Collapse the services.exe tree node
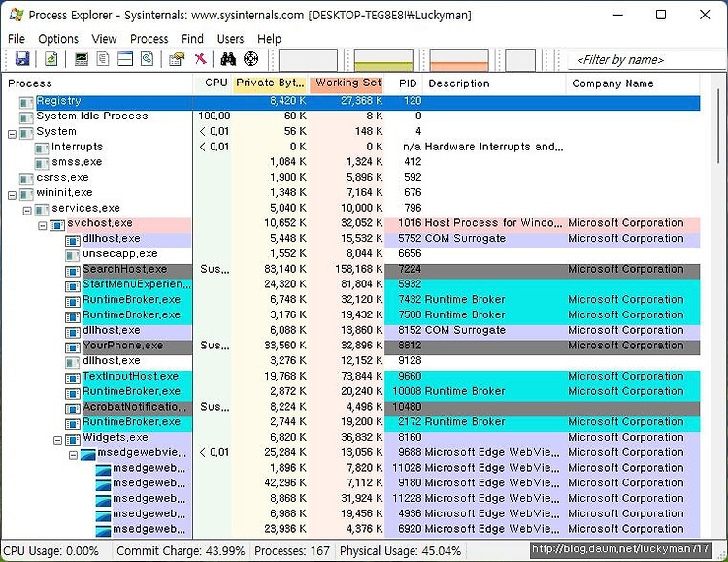728x562 pixels. (x=27, y=211)
